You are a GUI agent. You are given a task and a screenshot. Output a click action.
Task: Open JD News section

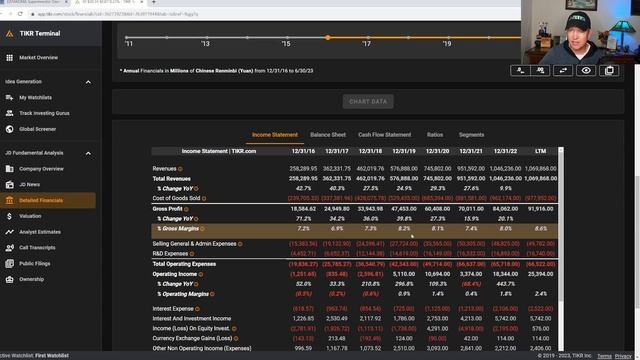pyautogui.click(x=29, y=184)
